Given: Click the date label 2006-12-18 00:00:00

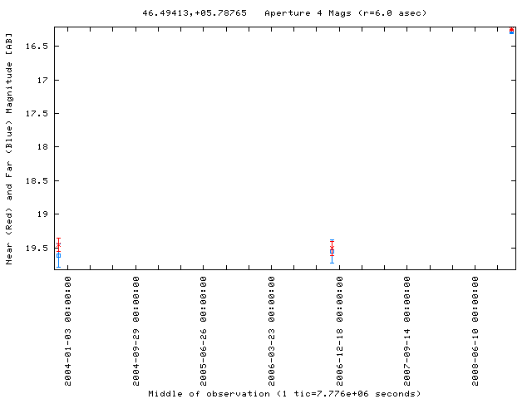Looking at the screenshot, I should tap(340, 331).
